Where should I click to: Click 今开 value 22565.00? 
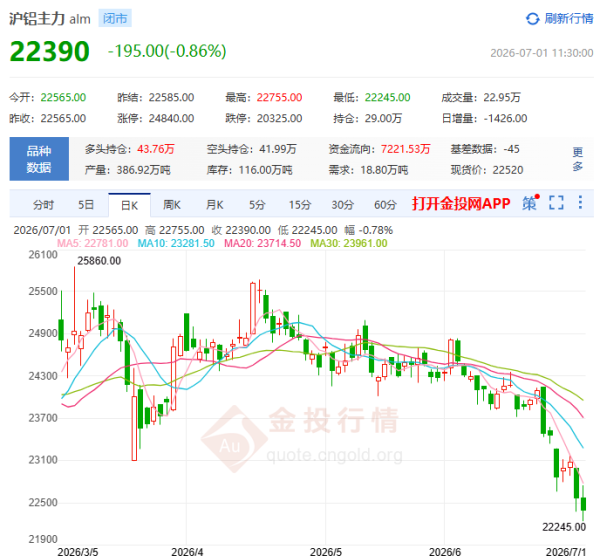64,98
